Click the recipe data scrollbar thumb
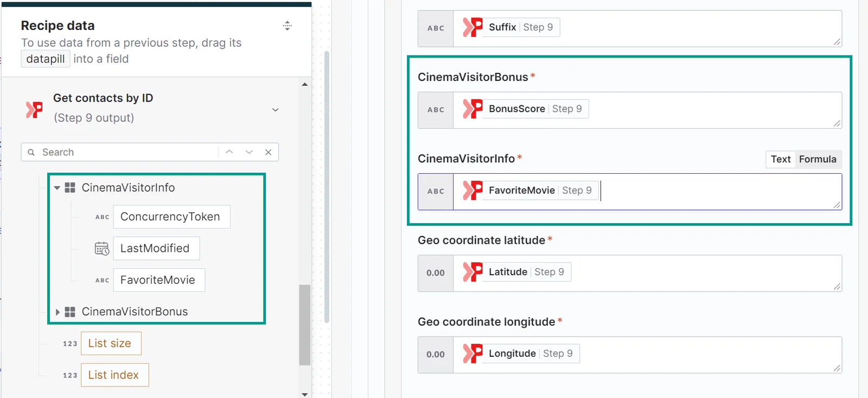 pos(305,325)
